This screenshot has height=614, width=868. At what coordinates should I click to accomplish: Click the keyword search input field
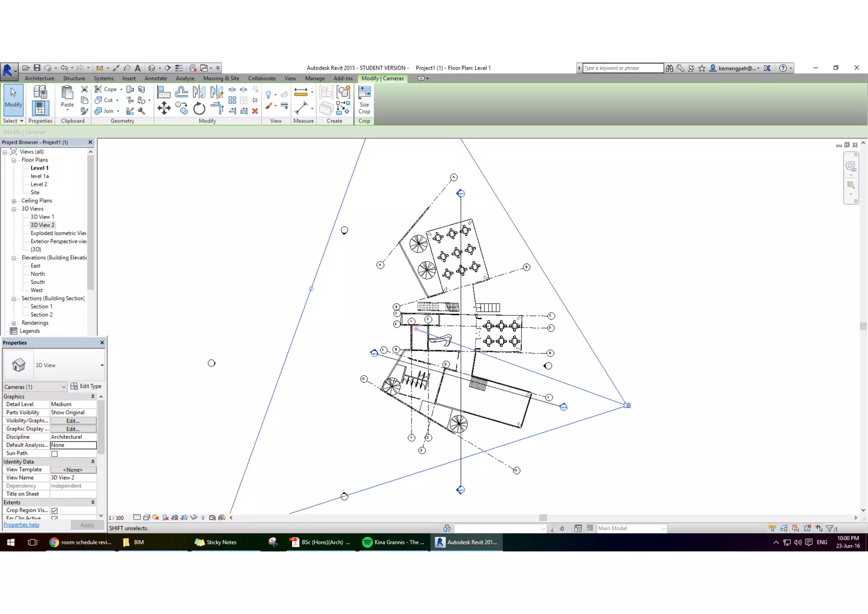pyautogui.click(x=622, y=68)
